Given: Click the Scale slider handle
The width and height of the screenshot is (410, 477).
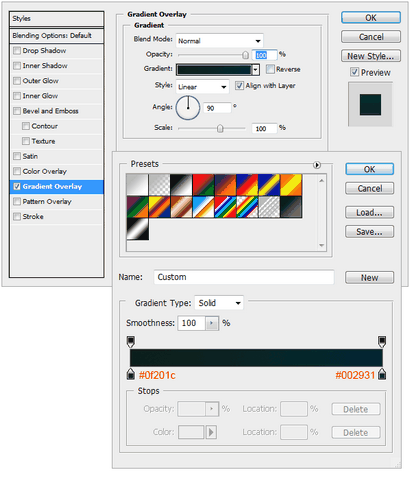Looking at the screenshot, I should 220,128.
